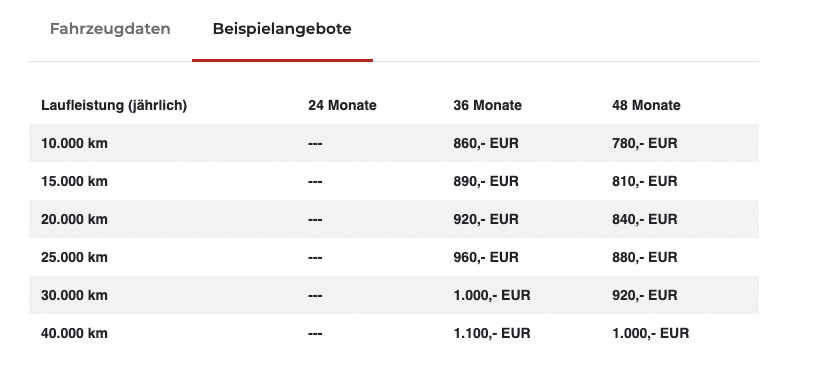This screenshot has width=836, height=368.
Task: Select the Beispielangebote tab
Action: click(x=282, y=29)
